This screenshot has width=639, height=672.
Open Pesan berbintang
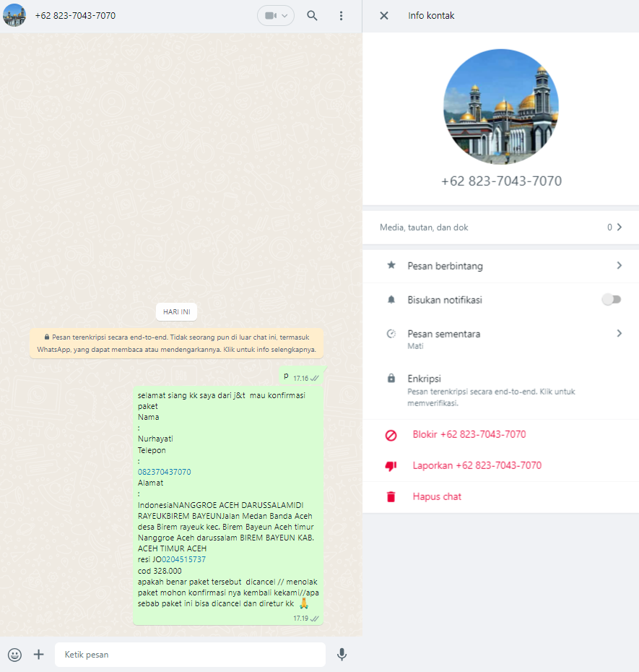click(x=500, y=266)
